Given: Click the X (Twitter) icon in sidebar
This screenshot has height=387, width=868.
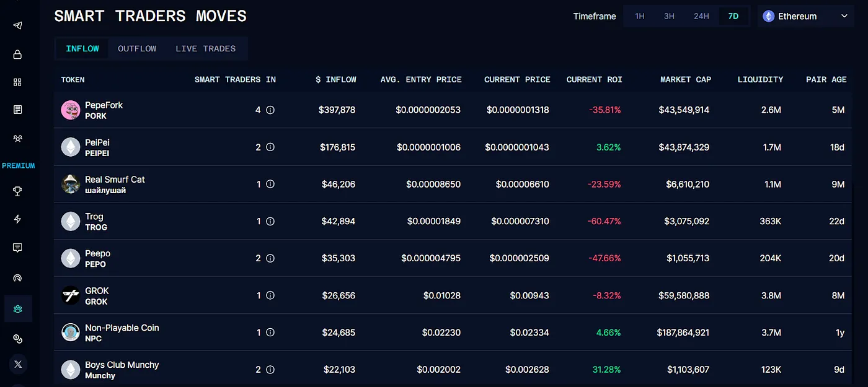Looking at the screenshot, I should coord(17,364).
